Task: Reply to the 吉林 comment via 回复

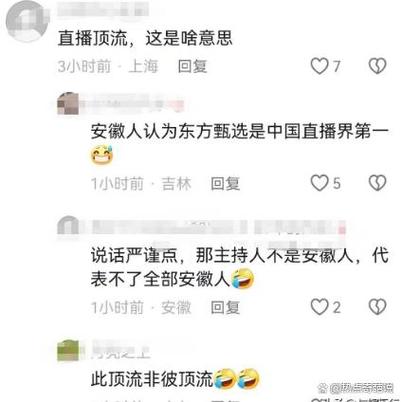Action: click(225, 183)
